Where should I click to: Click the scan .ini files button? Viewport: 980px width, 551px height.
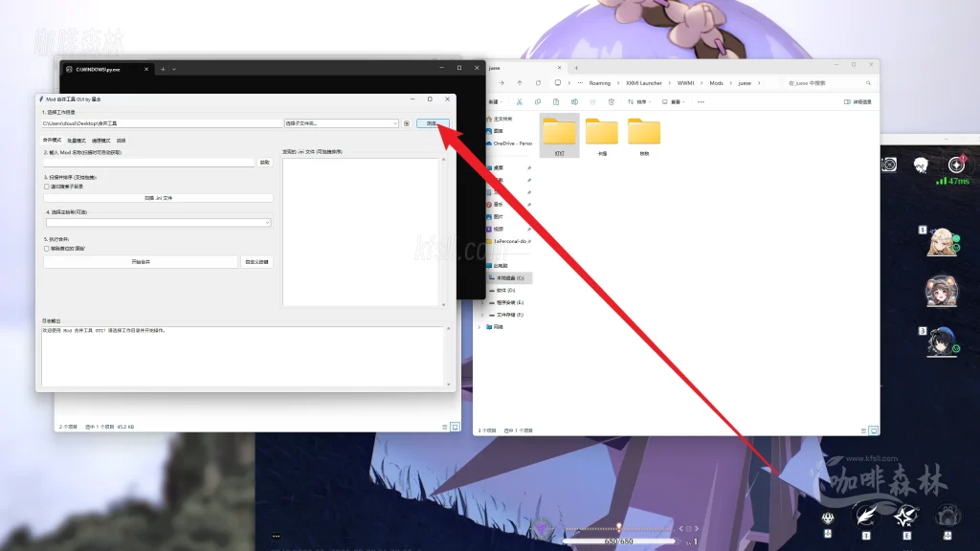(158, 198)
